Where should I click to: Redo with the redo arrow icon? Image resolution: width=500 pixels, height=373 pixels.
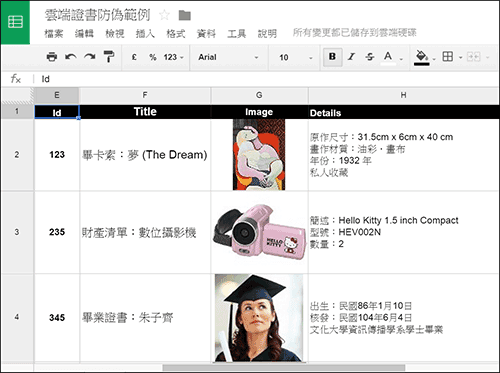(90, 57)
